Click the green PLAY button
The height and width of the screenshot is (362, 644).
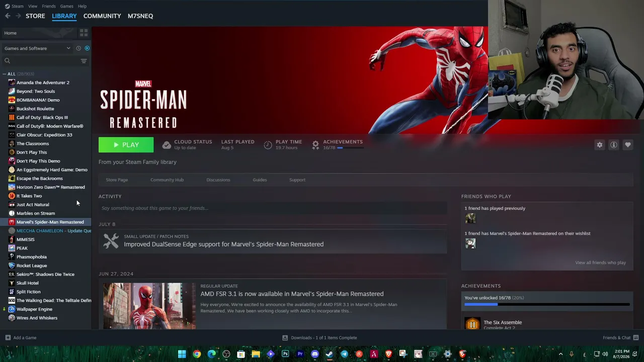pos(126,145)
